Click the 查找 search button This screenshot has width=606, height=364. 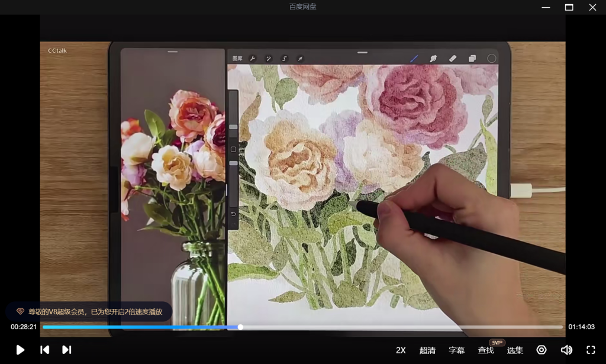click(x=486, y=350)
